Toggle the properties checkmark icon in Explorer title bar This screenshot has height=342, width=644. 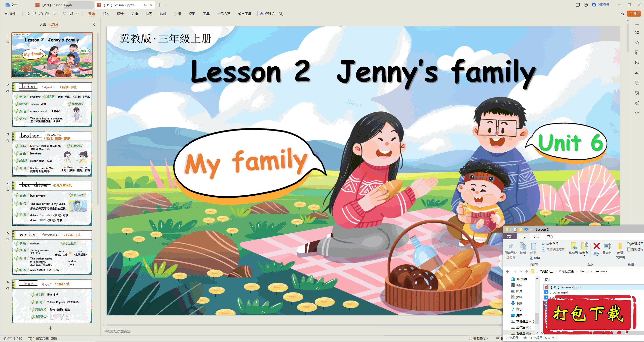click(x=515, y=229)
